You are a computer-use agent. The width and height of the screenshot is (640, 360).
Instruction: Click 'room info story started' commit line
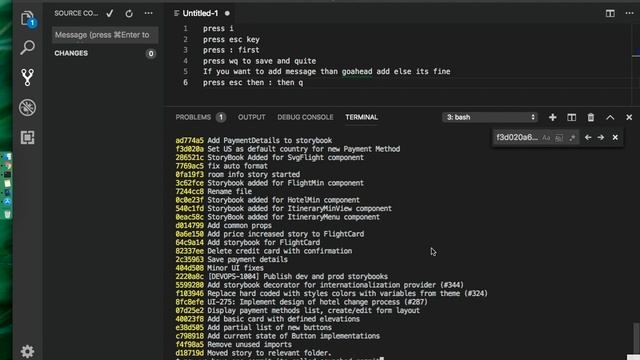point(253,174)
